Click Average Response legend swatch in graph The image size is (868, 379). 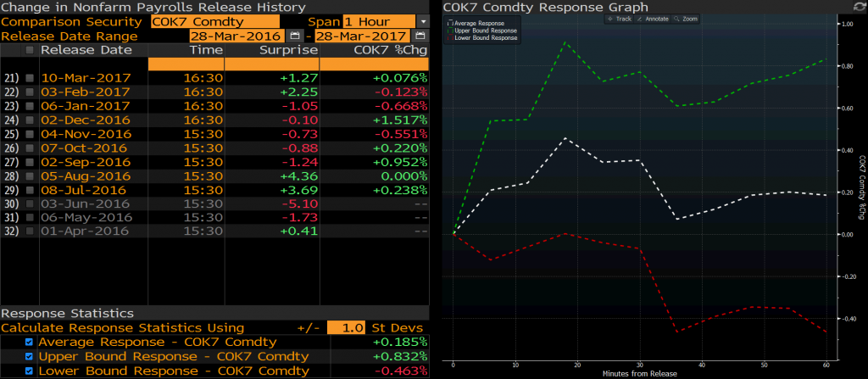451,24
